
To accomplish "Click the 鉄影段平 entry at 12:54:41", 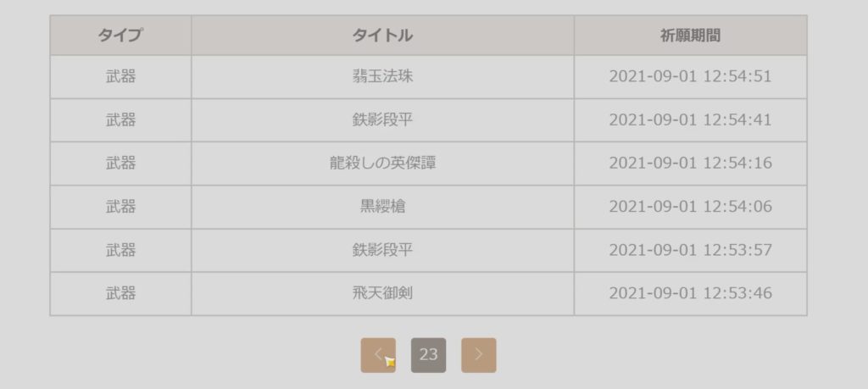I will [x=382, y=119].
